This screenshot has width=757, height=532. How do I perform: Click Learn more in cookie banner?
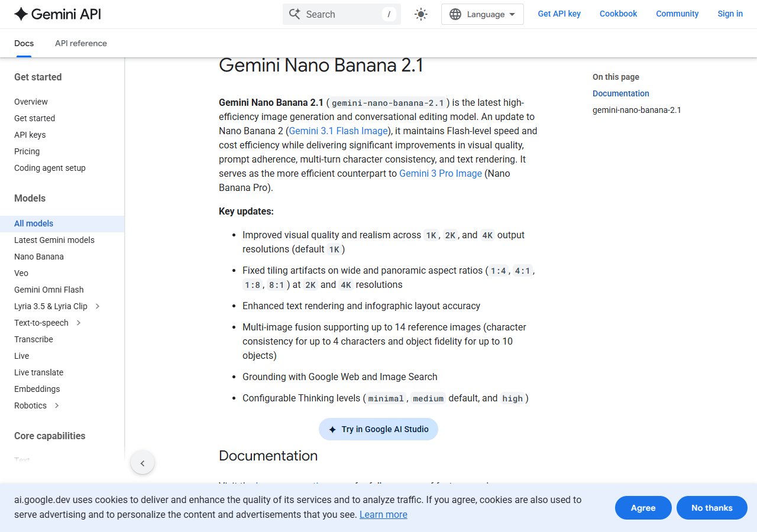[383, 514]
